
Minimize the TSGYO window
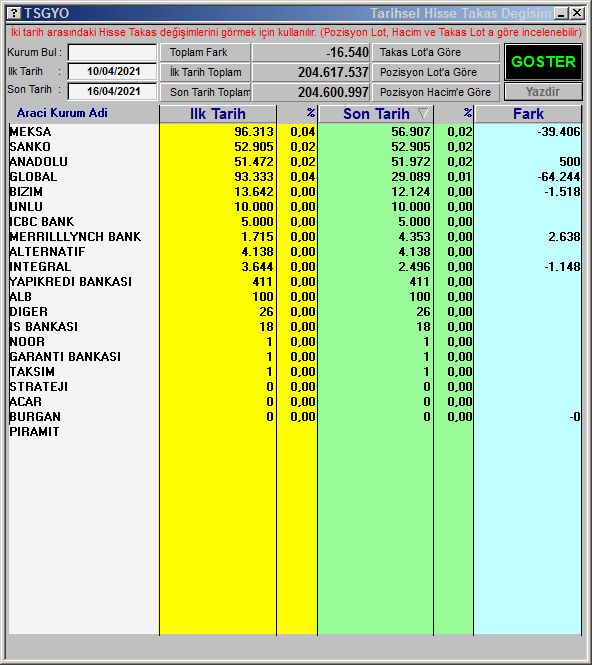561,14
